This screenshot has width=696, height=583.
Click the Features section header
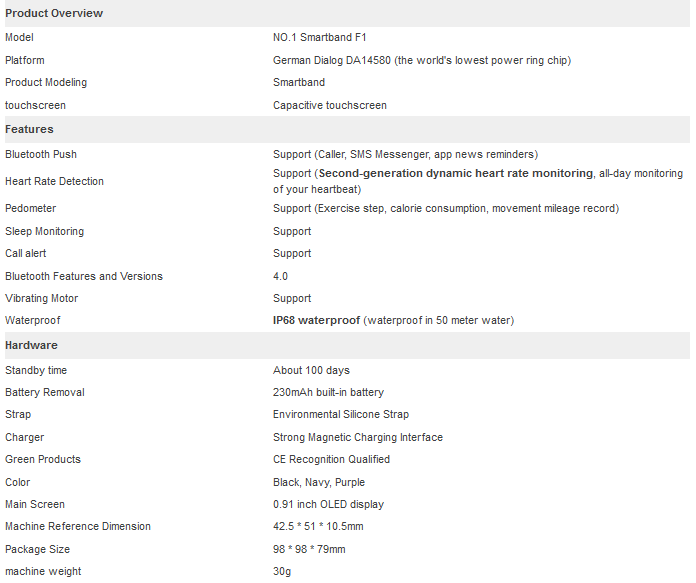pyautogui.click(x=30, y=129)
